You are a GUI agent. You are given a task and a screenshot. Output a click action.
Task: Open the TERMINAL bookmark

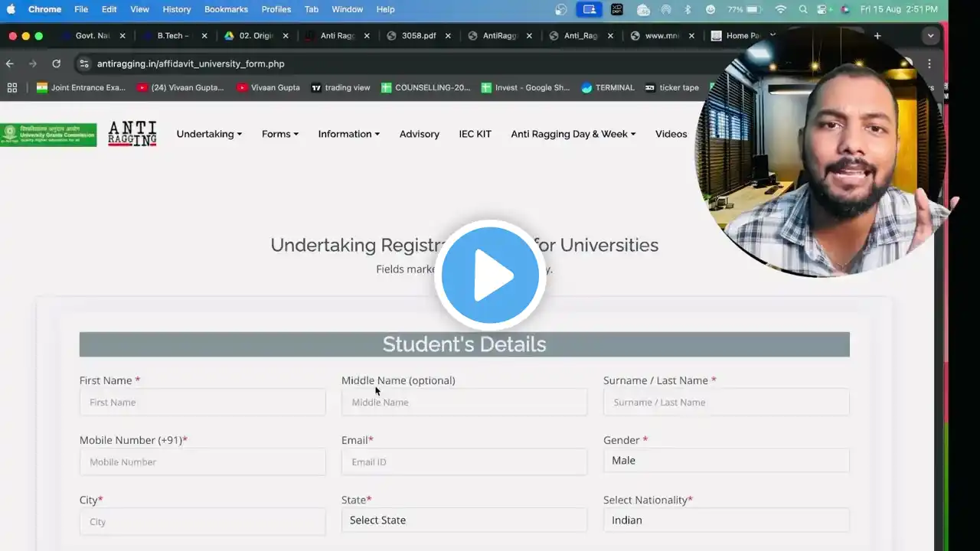click(x=608, y=87)
